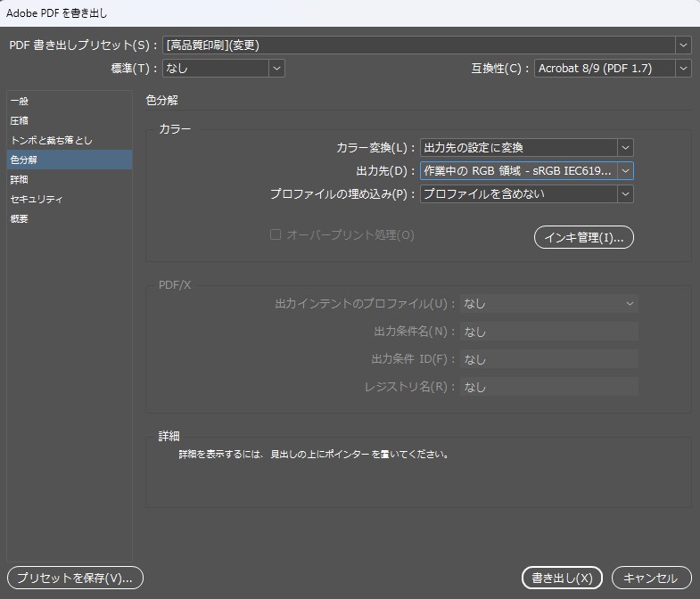Click the 書き出し export button
700x599 pixels.
[x=562, y=578]
